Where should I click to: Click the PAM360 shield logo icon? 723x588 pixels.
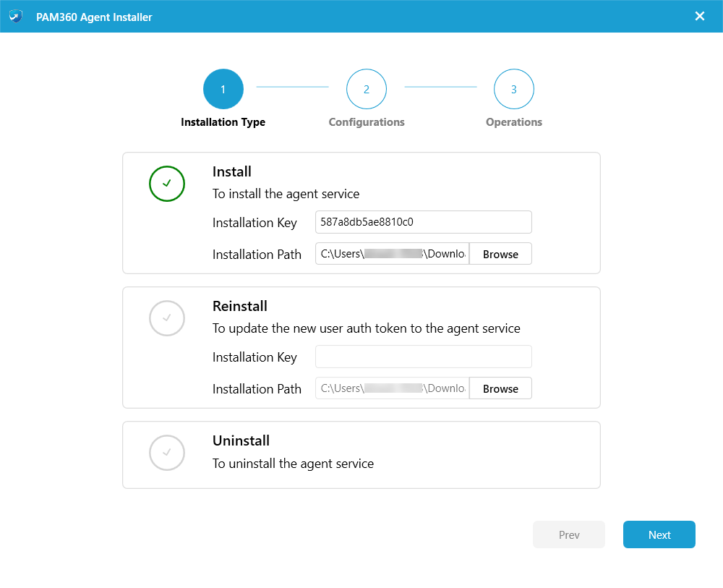16,17
